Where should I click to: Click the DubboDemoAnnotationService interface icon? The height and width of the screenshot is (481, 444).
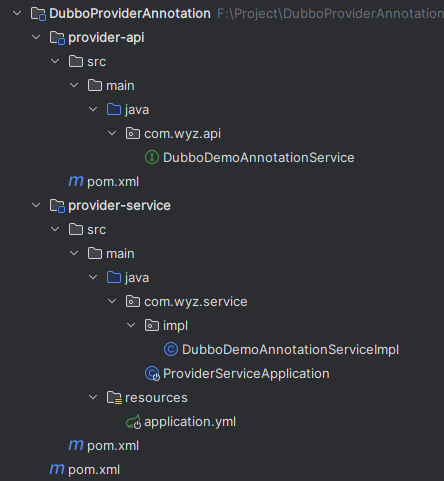coord(152,157)
